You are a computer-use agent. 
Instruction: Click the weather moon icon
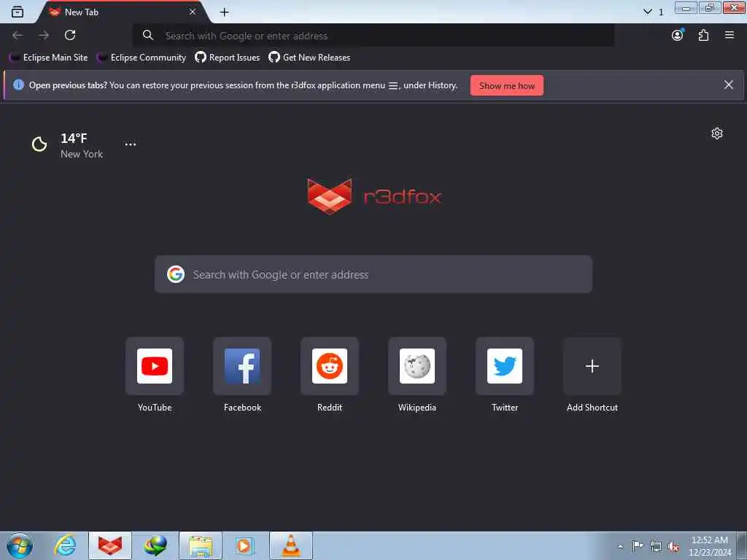39,144
